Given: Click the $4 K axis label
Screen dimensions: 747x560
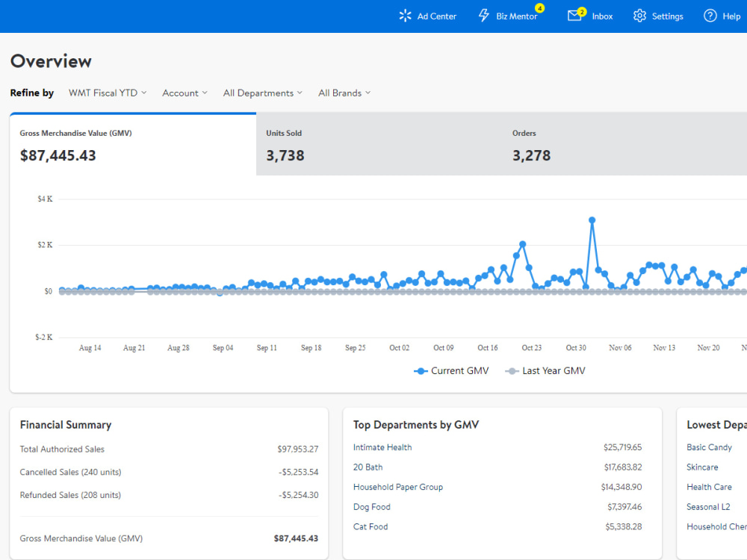Looking at the screenshot, I should pyautogui.click(x=46, y=199).
